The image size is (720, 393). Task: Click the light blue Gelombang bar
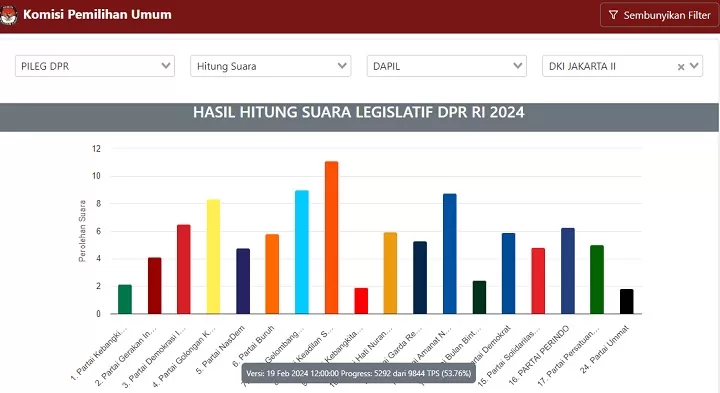point(302,252)
